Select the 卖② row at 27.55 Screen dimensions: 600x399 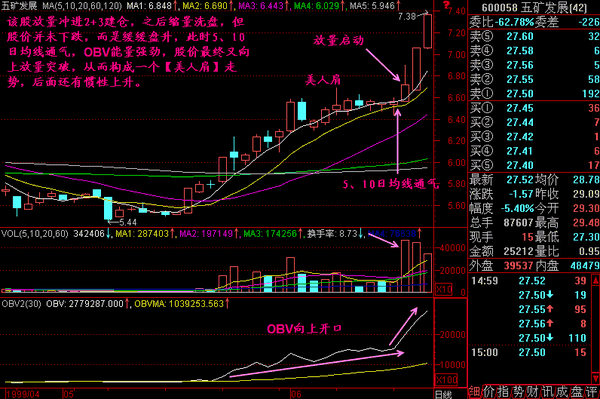click(x=535, y=79)
